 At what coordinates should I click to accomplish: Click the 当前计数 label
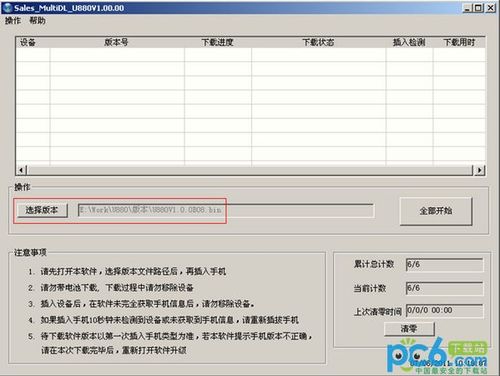point(370,288)
